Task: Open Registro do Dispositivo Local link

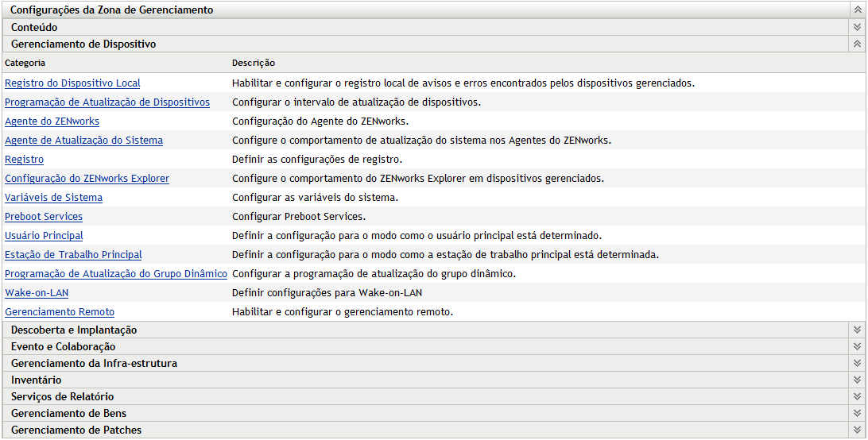Action: pos(72,83)
